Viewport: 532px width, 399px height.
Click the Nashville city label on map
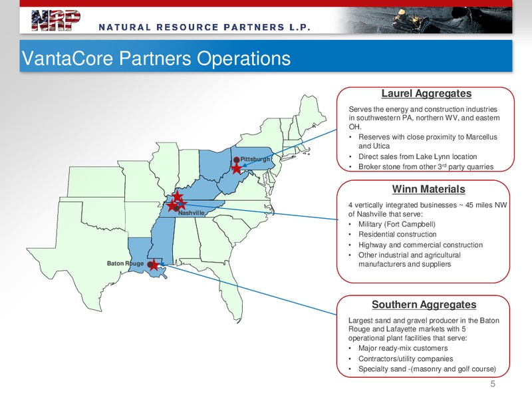pyautogui.click(x=192, y=213)
